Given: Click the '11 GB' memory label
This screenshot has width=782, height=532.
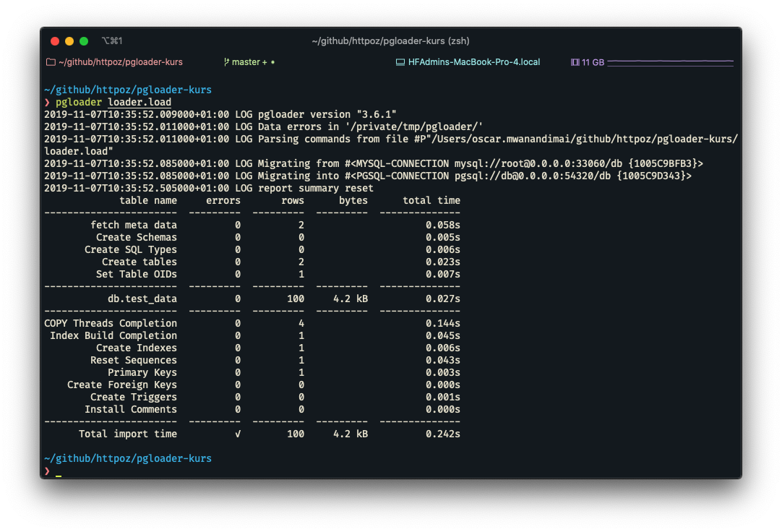Looking at the screenshot, I should point(593,62).
